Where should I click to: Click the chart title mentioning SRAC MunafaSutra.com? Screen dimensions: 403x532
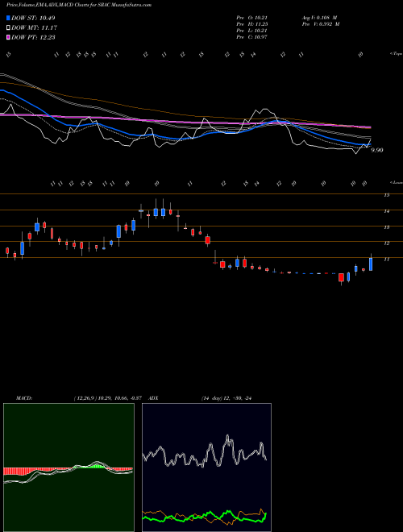click(x=79, y=5)
